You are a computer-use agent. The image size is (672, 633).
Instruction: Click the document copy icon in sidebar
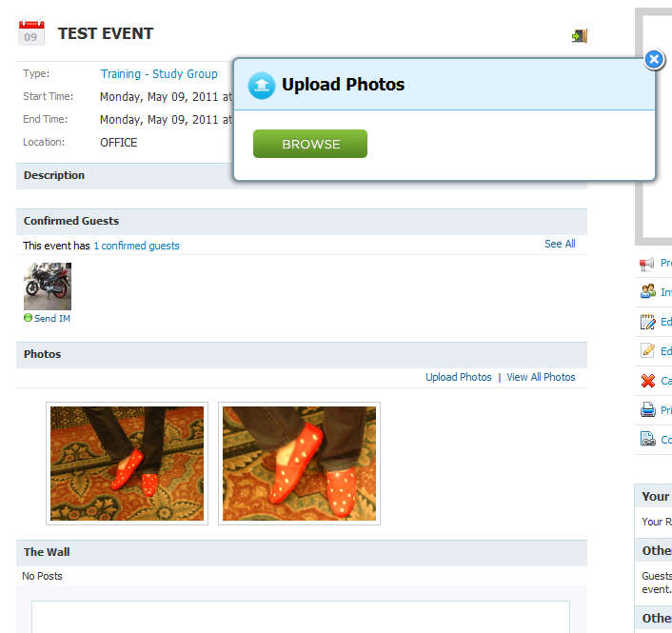coord(647,439)
